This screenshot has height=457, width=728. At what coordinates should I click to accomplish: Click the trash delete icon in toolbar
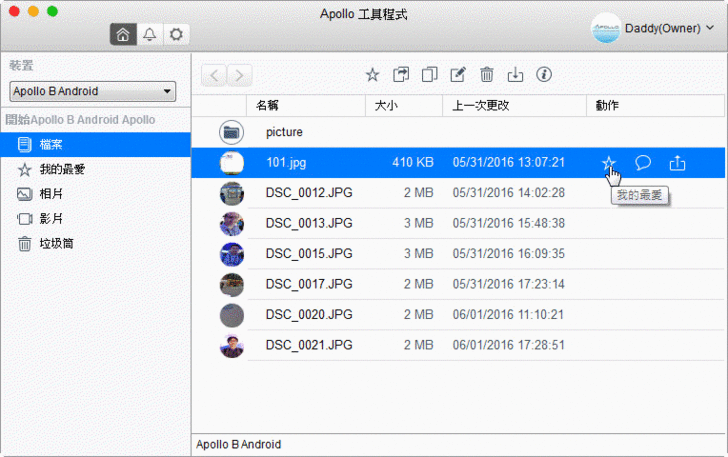click(487, 74)
